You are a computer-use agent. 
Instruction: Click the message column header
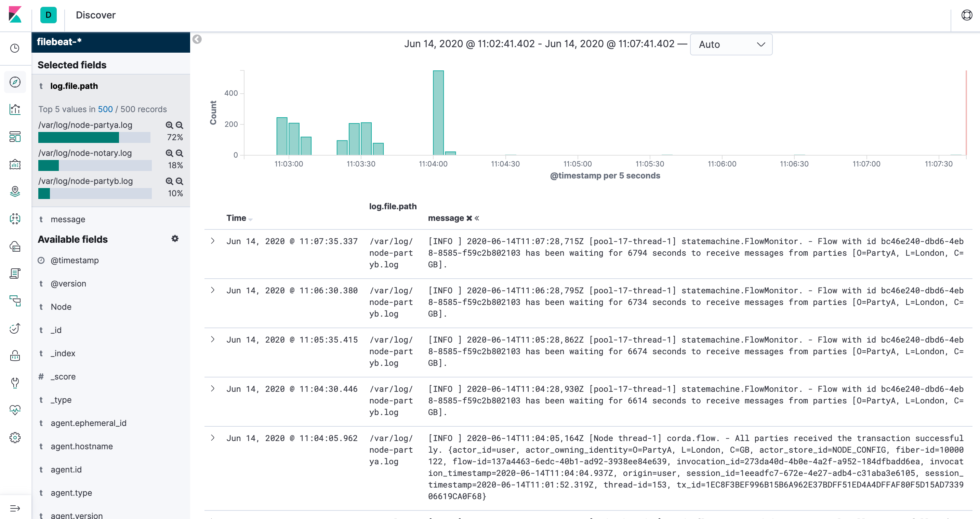(x=446, y=218)
